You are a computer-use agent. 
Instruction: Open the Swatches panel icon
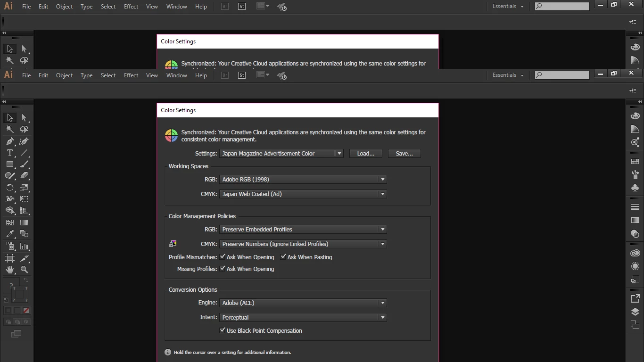pyautogui.click(x=635, y=161)
